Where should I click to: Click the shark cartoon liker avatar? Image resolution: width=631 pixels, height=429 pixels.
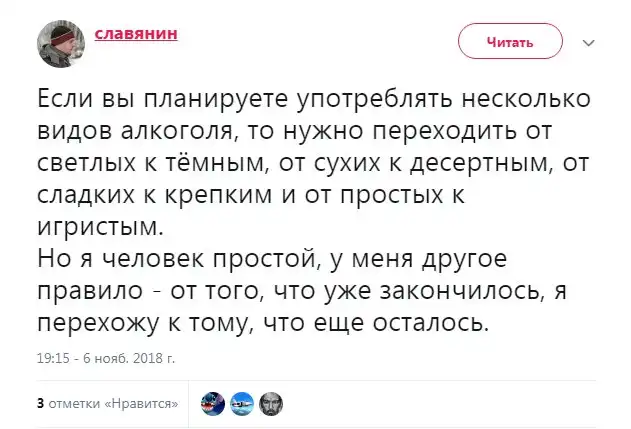pos(212,403)
